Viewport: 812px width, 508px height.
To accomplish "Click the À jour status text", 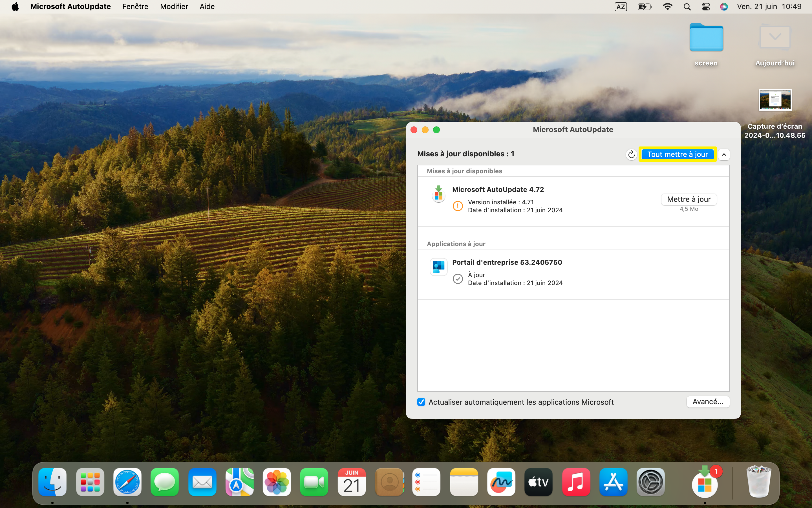I will coord(476,275).
